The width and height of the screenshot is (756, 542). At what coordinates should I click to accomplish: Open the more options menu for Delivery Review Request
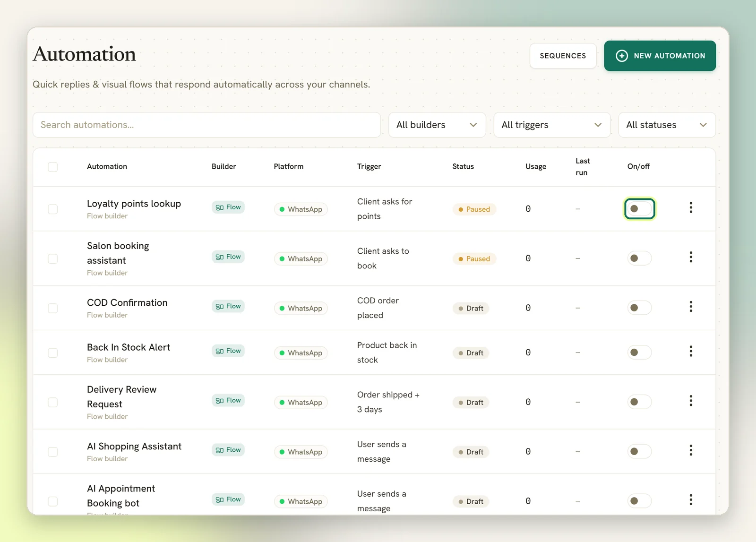[691, 401]
